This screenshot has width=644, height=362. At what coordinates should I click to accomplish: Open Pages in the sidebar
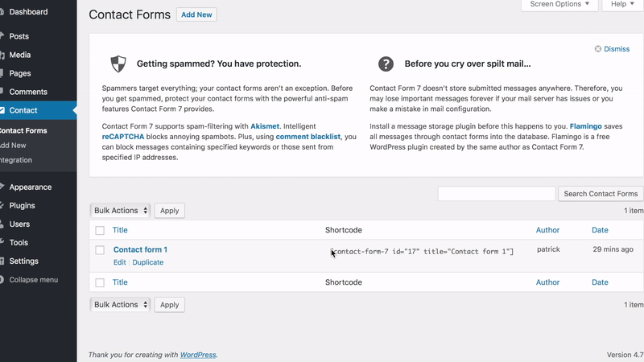click(19, 73)
